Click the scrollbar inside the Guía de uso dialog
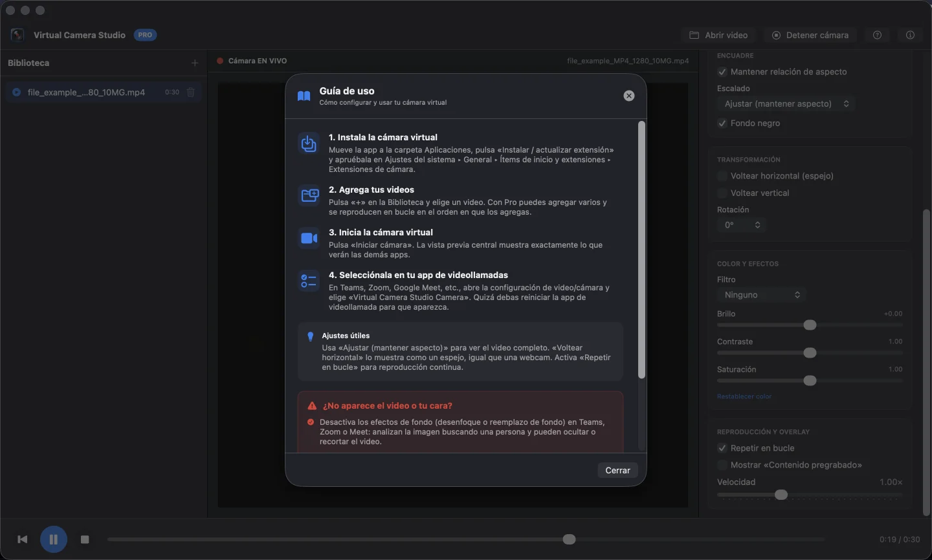Image resolution: width=932 pixels, height=560 pixels. coord(641,250)
